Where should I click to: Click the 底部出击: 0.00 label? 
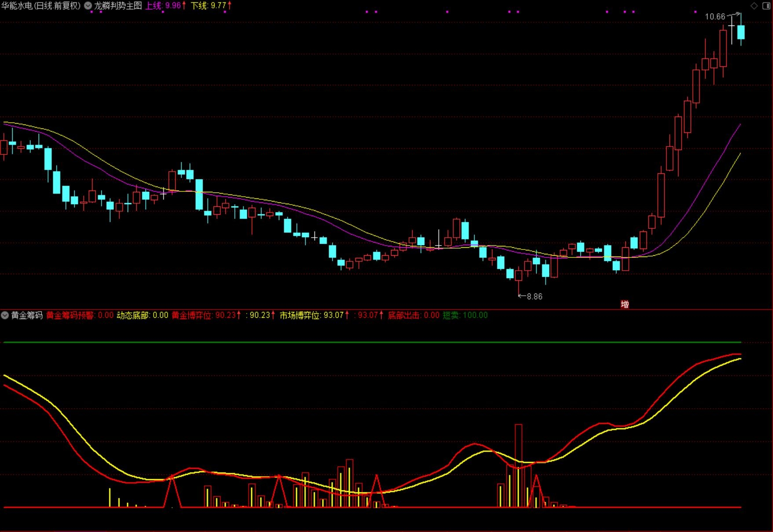[413, 315]
